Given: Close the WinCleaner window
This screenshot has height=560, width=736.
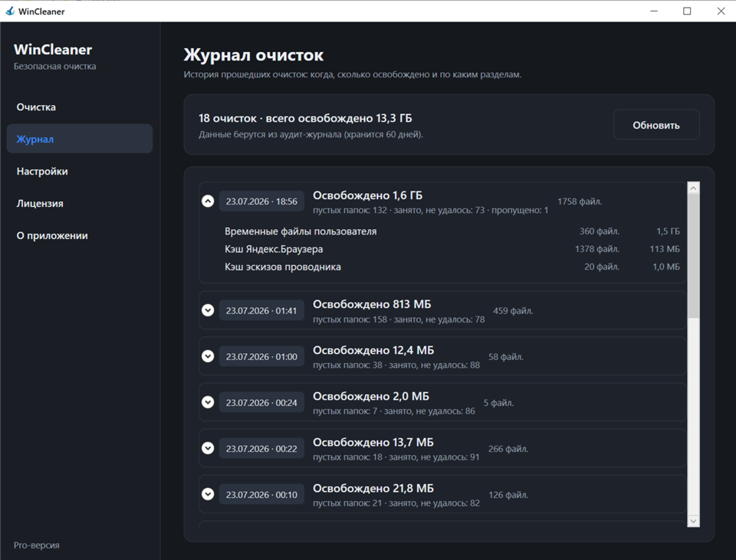Looking at the screenshot, I should (721, 11).
